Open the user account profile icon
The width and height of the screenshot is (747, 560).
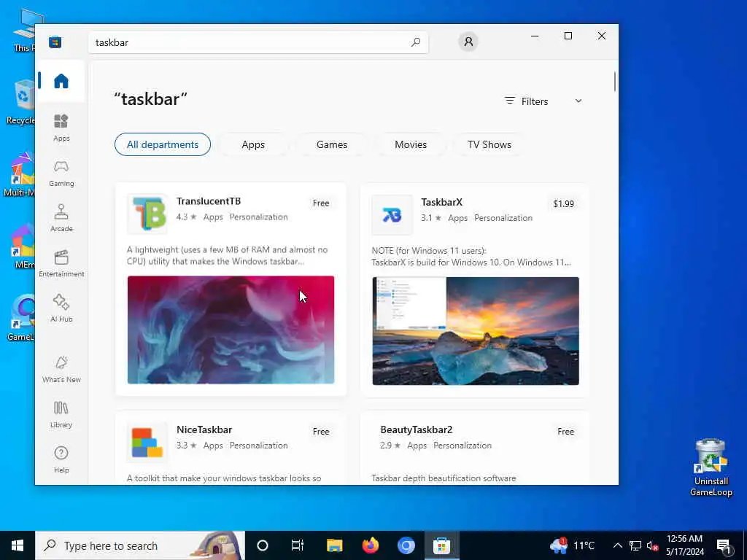click(x=468, y=42)
